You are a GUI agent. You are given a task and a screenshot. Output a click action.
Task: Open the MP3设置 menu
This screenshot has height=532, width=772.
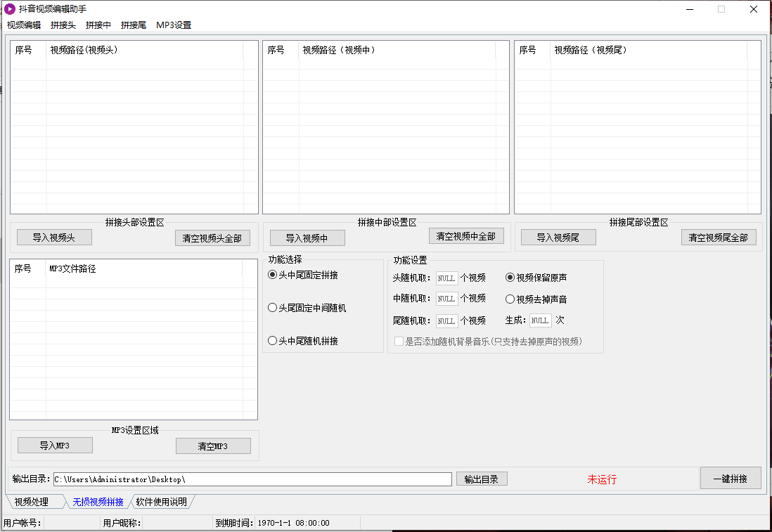pyautogui.click(x=174, y=25)
